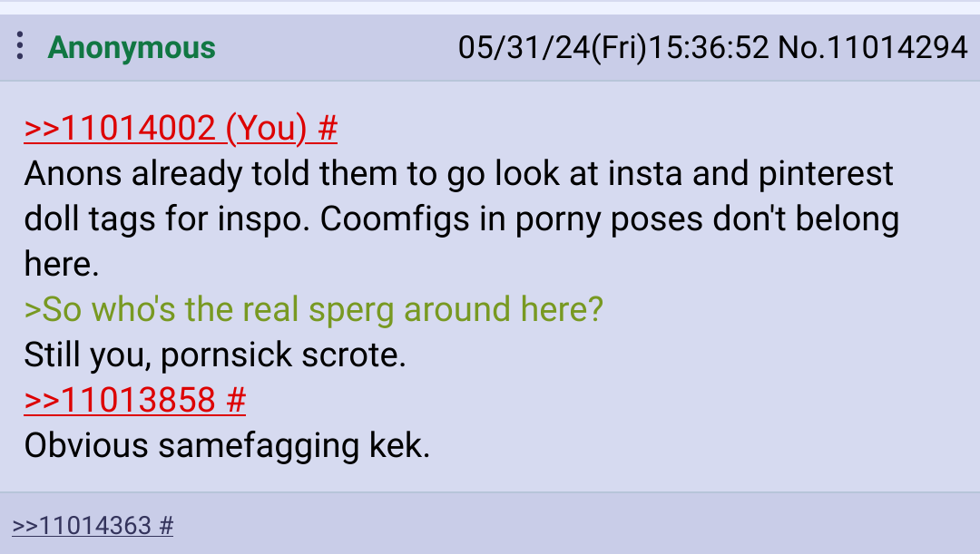Click the word "insta" in the post

pyautogui.click(x=645, y=173)
